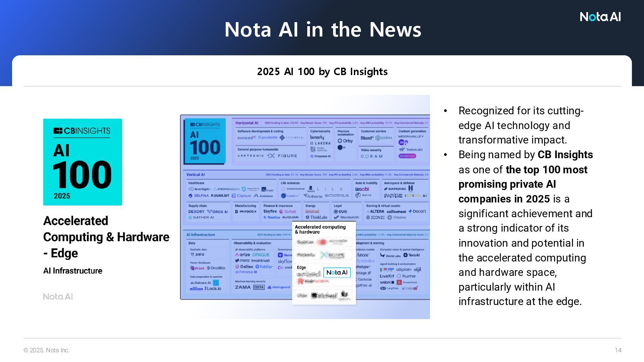Click the 'AI Infrastructure' label under the heading
The image size is (644, 362).
(x=73, y=271)
